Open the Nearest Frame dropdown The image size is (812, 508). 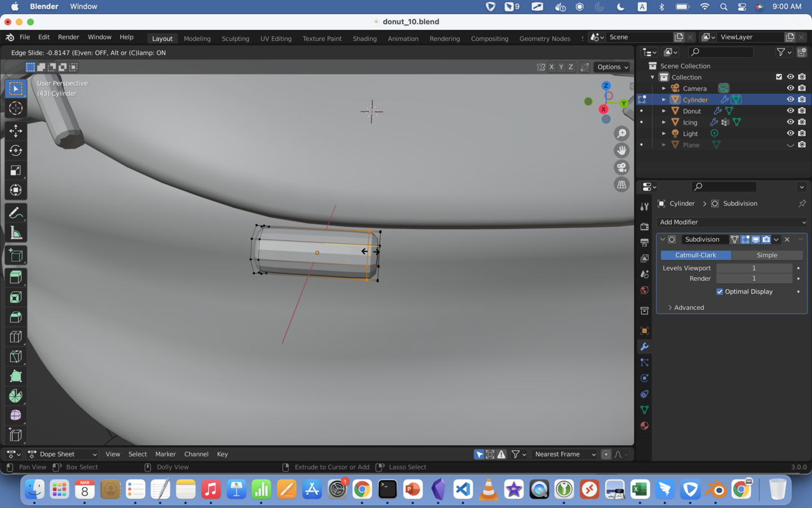564,454
